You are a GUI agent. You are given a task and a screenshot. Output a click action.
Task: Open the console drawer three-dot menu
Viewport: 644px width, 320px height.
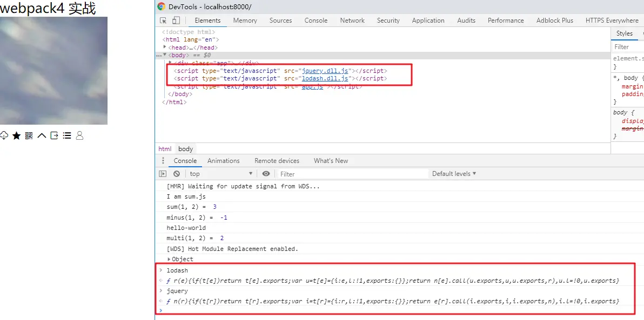[x=163, y=161]
